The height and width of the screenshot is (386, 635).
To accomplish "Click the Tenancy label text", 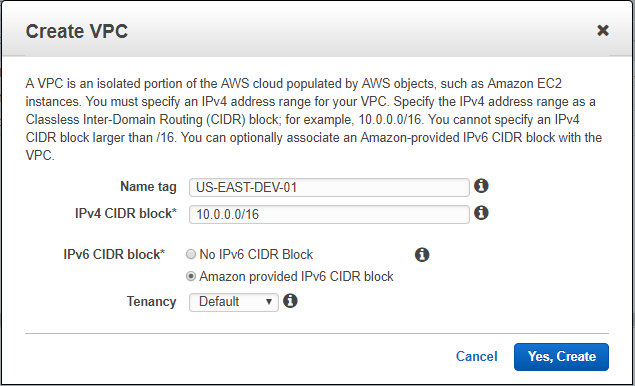I will click(151, 302).
